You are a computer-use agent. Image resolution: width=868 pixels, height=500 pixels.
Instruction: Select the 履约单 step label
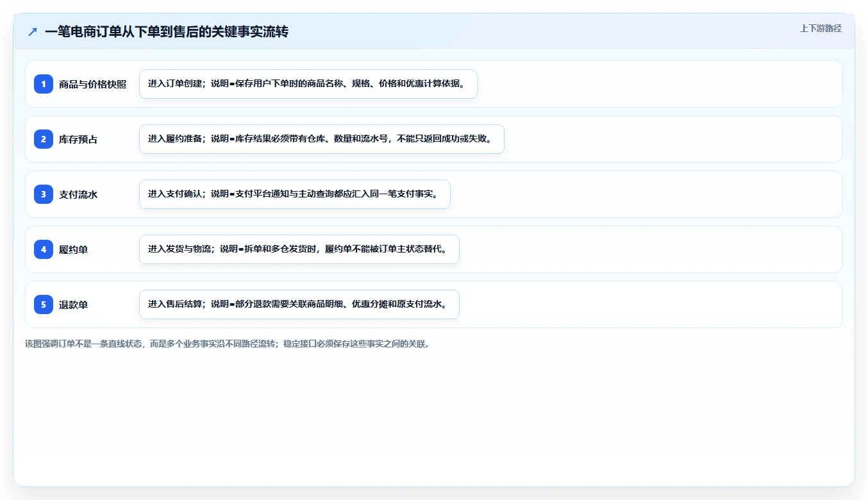pos(73,249)
